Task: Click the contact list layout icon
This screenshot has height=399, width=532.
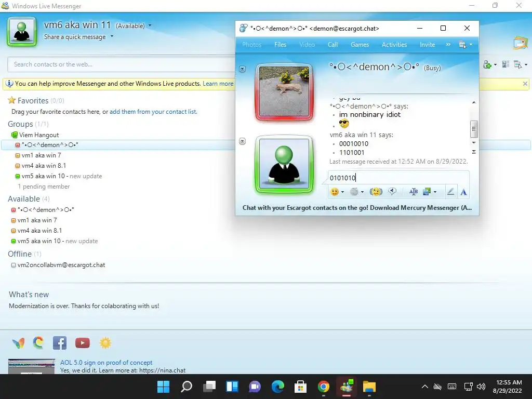Action: coord(506,64)
